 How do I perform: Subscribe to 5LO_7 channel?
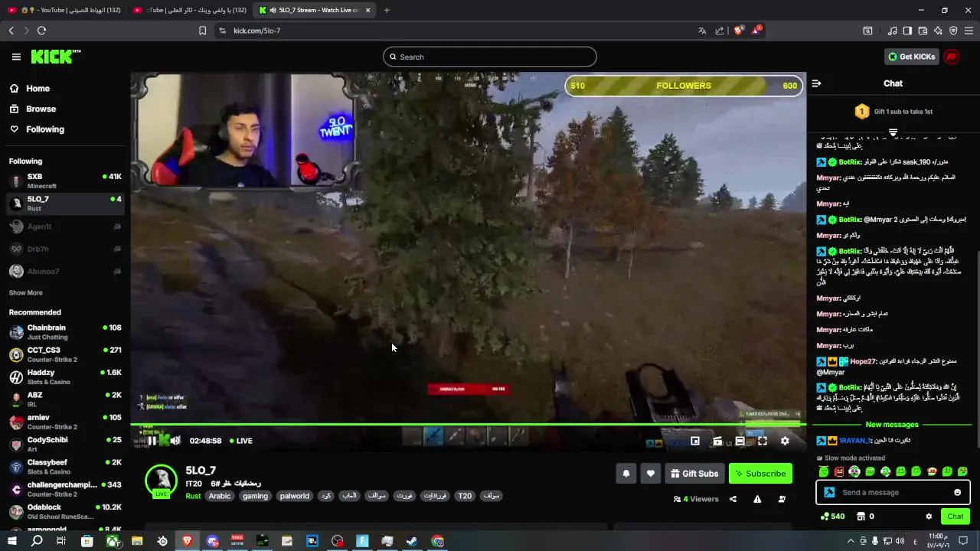click(x=760, y=474)
